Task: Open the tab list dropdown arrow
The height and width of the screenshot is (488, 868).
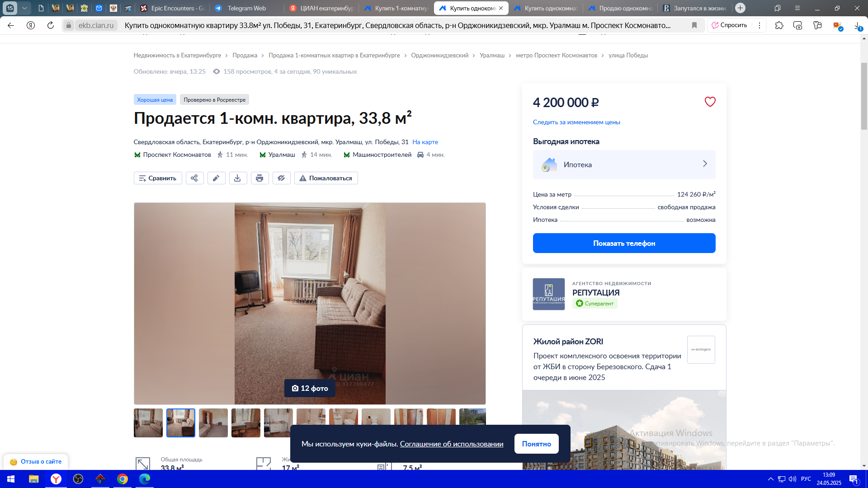Action: click(x=24, y=8)
